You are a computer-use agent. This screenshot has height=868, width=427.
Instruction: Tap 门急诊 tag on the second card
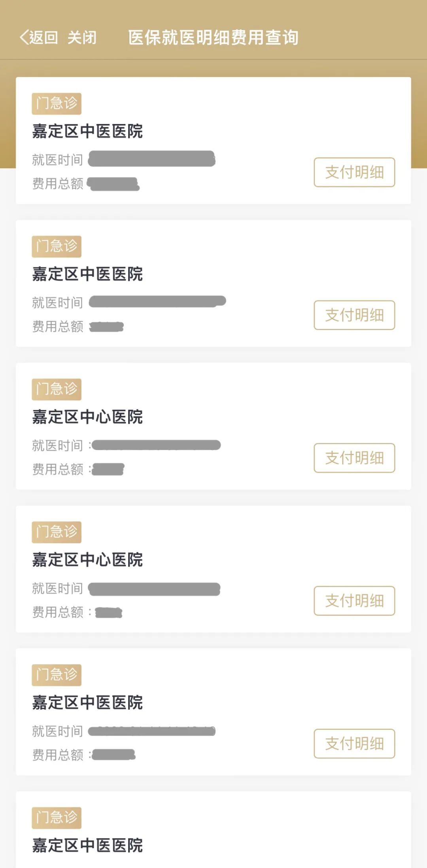tap(57, 247)
